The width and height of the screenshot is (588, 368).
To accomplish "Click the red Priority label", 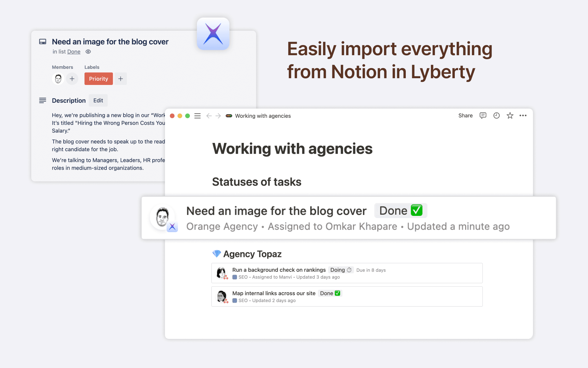I will 99,79.
